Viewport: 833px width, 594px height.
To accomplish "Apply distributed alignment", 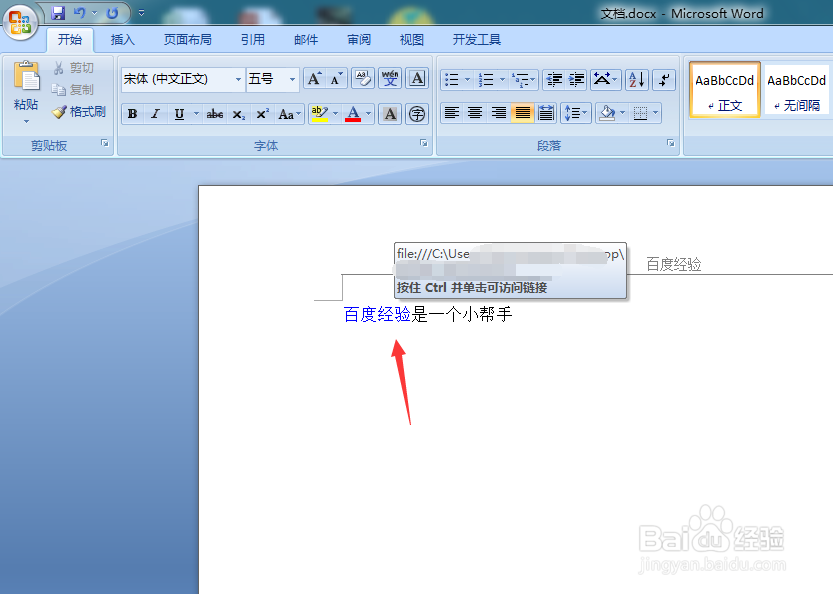I will click(546, 113).
